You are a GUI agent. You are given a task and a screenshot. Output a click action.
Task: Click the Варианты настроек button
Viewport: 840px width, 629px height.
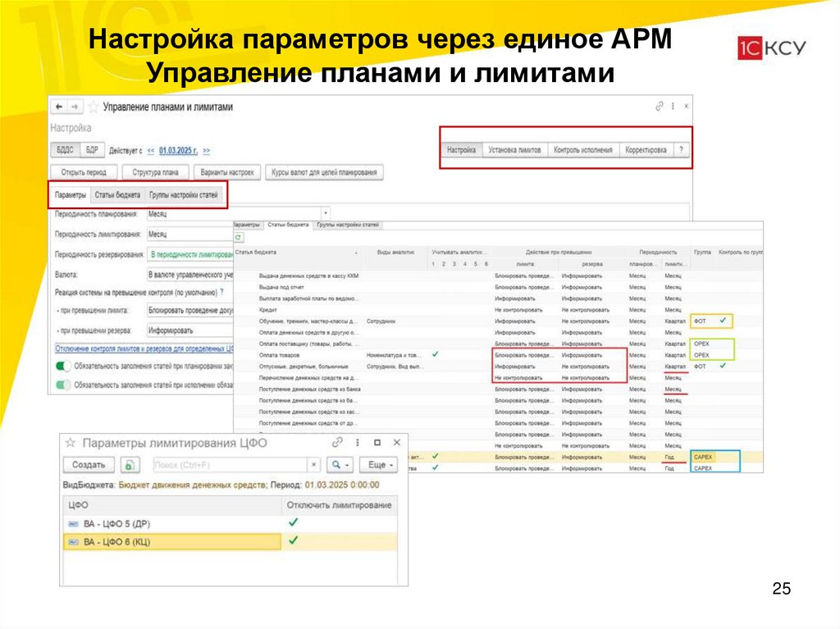coord(227,172)
